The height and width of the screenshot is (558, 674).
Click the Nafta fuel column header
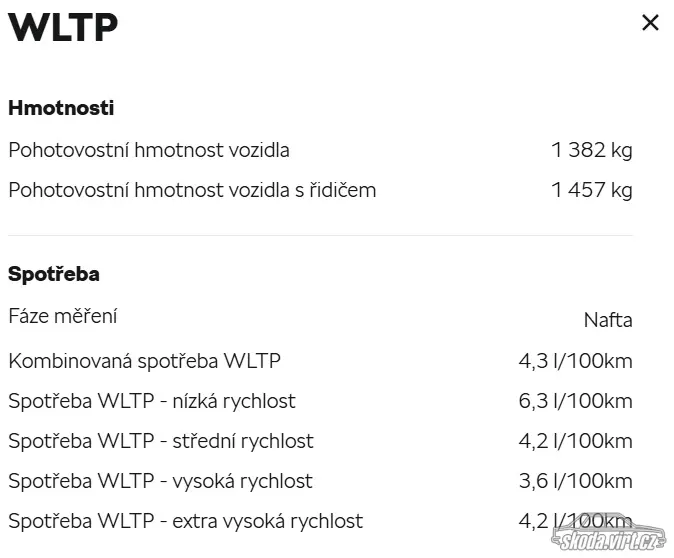608,320
